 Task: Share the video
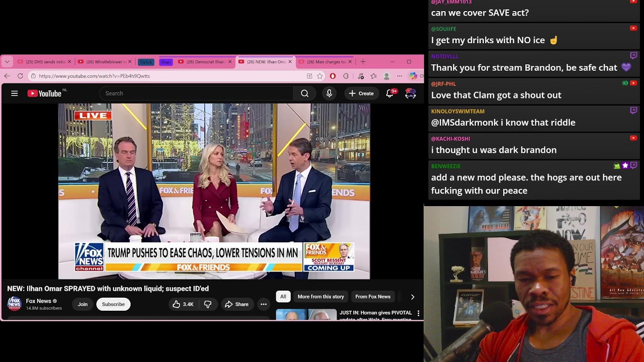236,304
